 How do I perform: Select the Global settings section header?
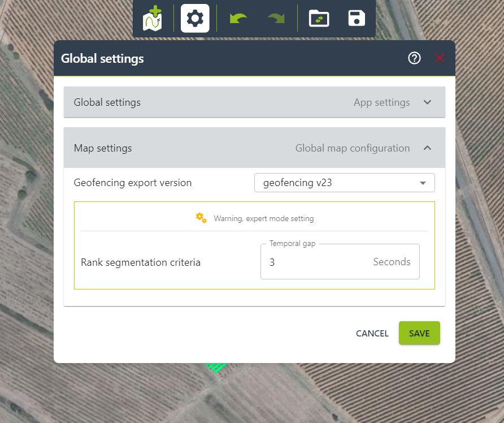click(107, 102)
